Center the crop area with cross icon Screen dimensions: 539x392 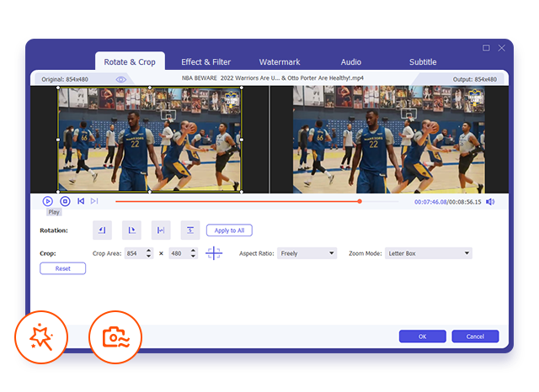coord(215,253)
